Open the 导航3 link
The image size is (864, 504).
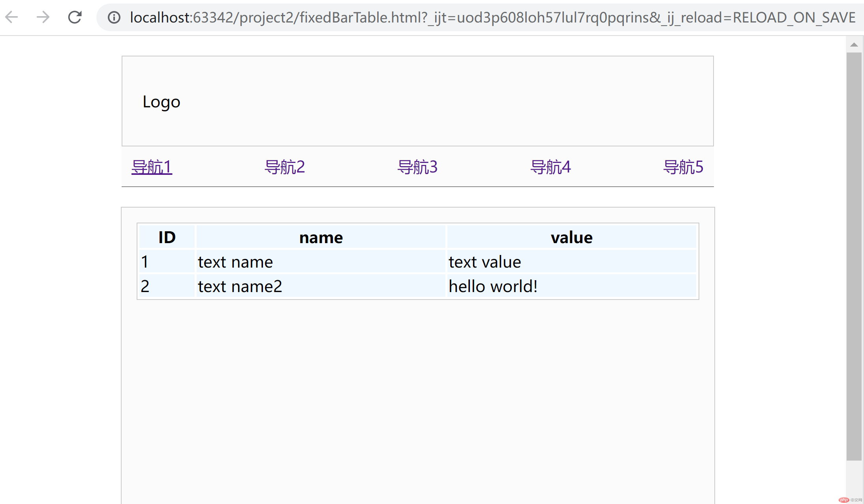coord(417,167)
